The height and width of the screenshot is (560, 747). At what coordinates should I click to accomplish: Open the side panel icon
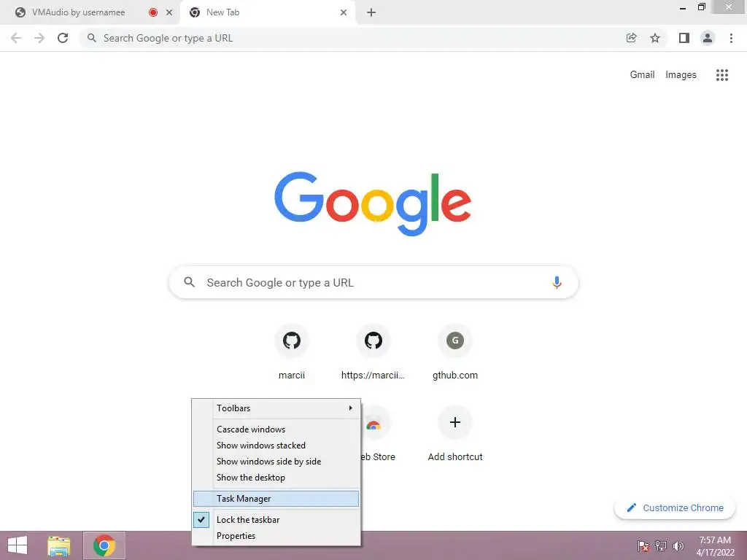pos(684,38)
